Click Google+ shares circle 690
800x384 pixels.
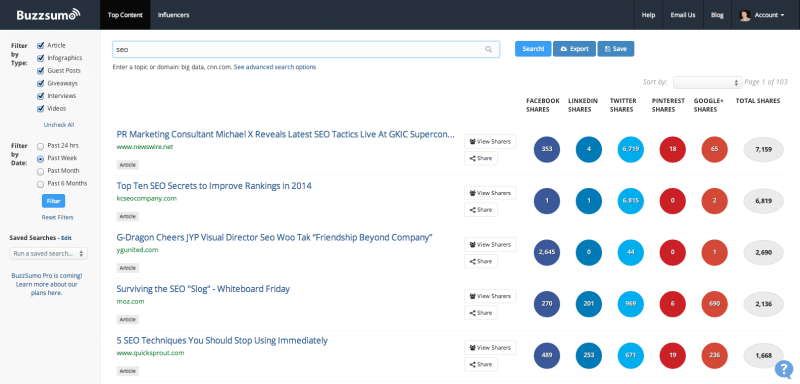coord(714,304)
